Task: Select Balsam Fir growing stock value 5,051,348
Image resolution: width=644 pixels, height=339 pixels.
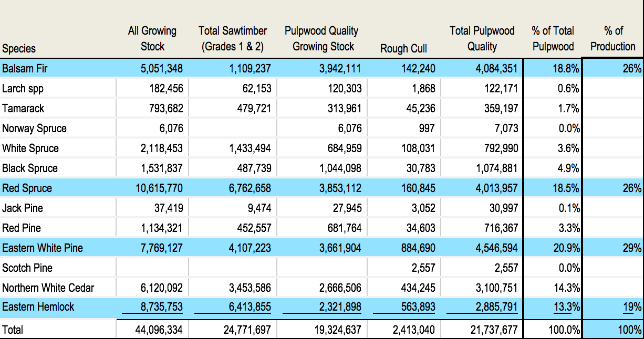Action: click(162, 68)
